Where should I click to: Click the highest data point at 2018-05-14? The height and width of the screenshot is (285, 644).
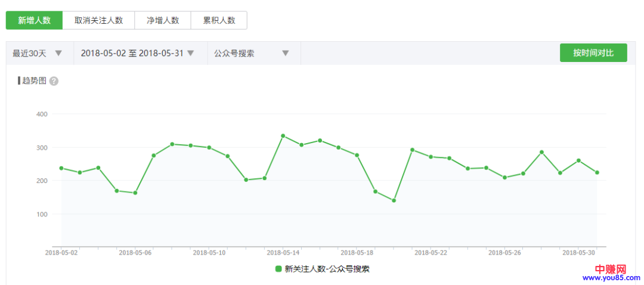pyautogui.click(x=283, y=136)
